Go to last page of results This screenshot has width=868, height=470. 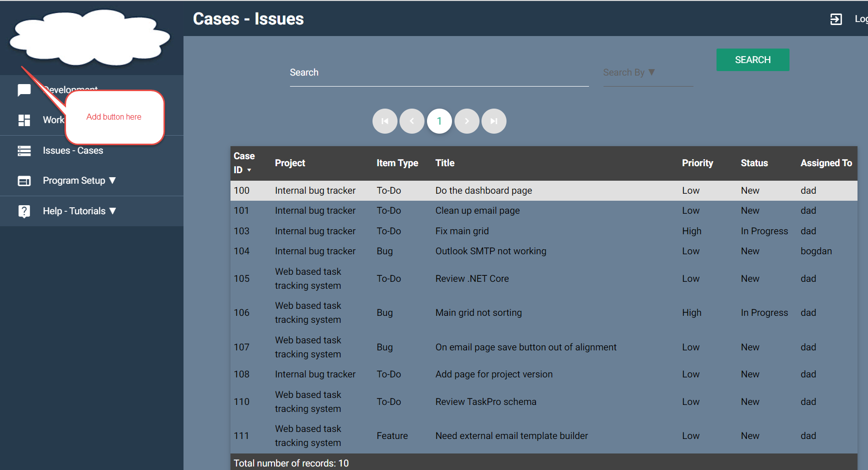tap(494, 121)
